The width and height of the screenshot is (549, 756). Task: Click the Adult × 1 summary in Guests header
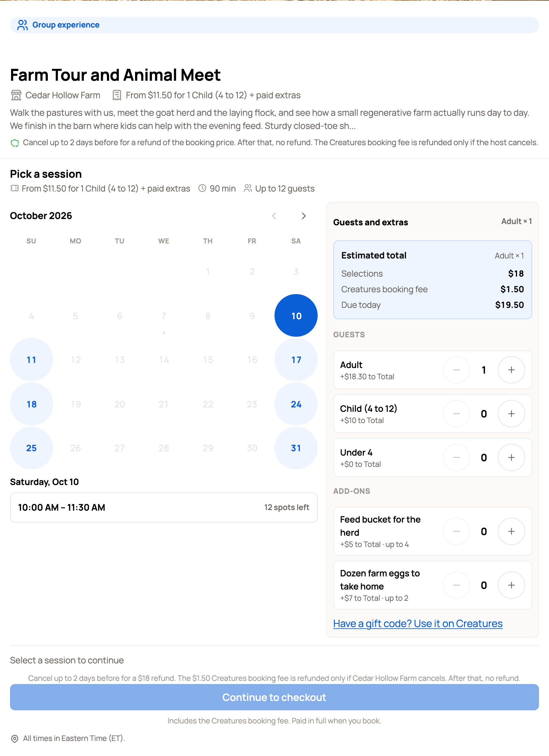click(x=516, y=221)
